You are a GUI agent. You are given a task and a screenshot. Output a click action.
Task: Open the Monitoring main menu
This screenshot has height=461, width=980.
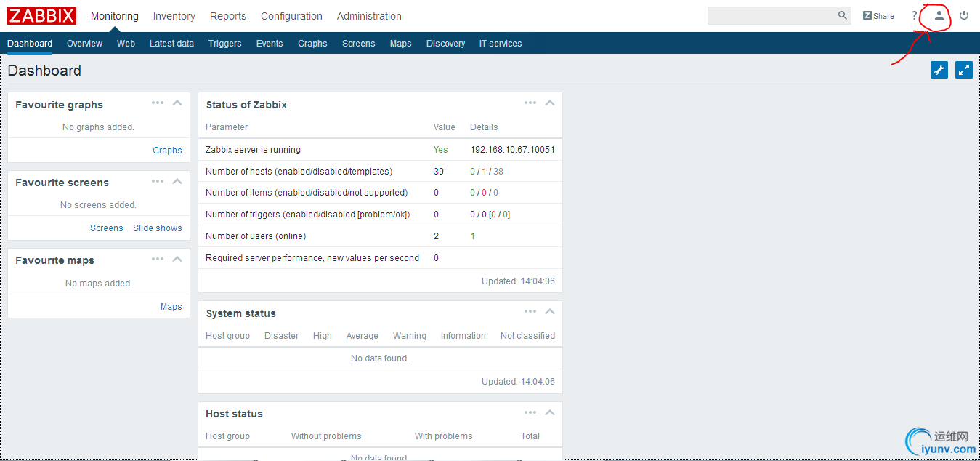point(115,16)
